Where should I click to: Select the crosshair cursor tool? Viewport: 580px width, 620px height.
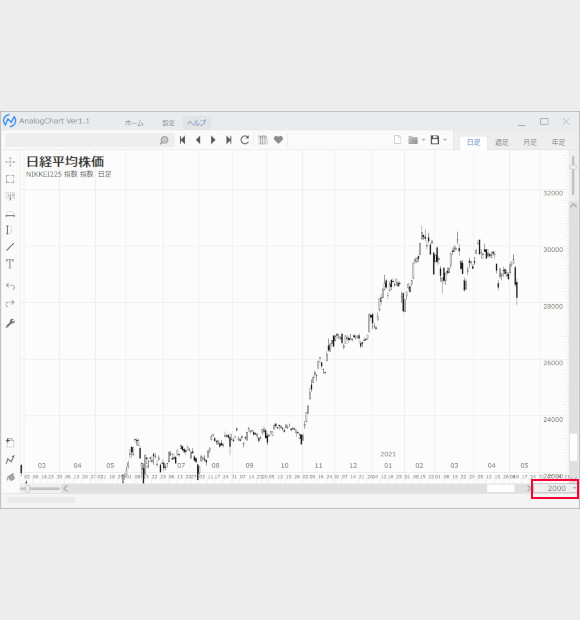point(10,162)
